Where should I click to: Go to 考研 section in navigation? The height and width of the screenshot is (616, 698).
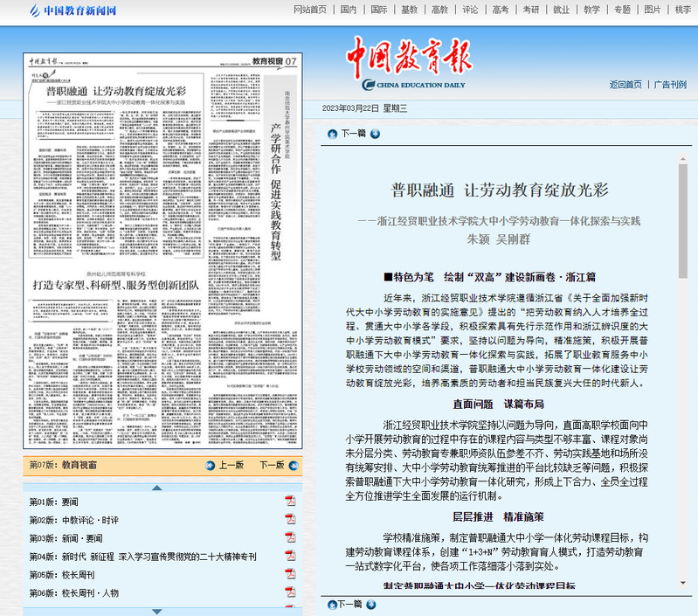point(530,10)
